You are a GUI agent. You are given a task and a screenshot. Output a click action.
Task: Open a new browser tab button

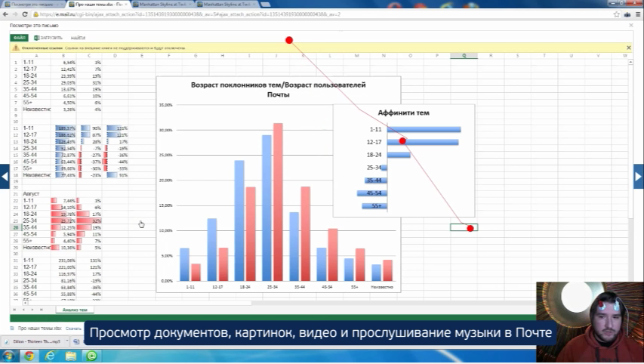click(265, 4)
